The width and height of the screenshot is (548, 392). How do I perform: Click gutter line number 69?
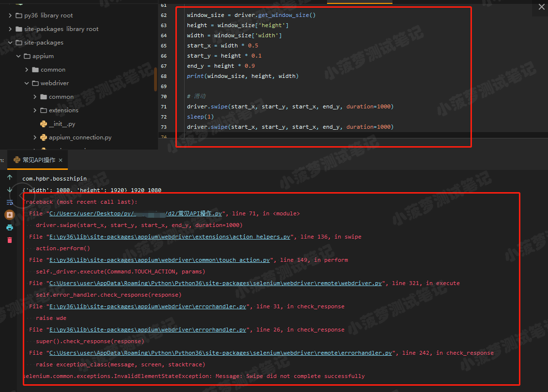(164, 86)
